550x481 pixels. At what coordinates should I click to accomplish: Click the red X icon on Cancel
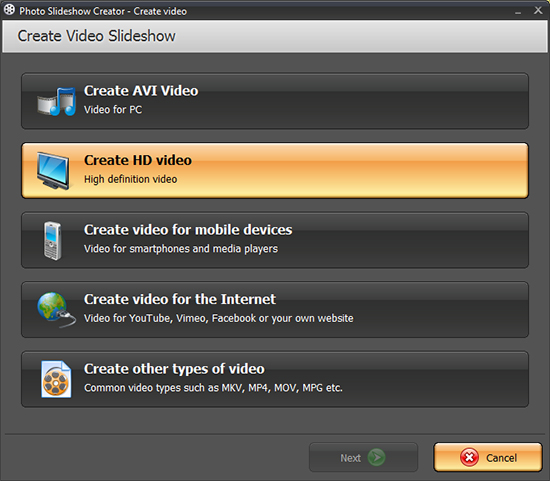pyautogui.click(x=469, y=457)
